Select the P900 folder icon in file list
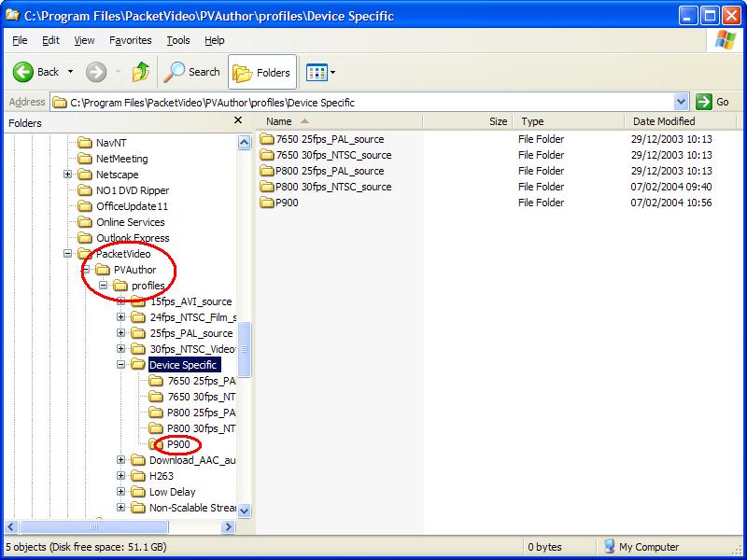Screen dimensions: 747x560 267,203
